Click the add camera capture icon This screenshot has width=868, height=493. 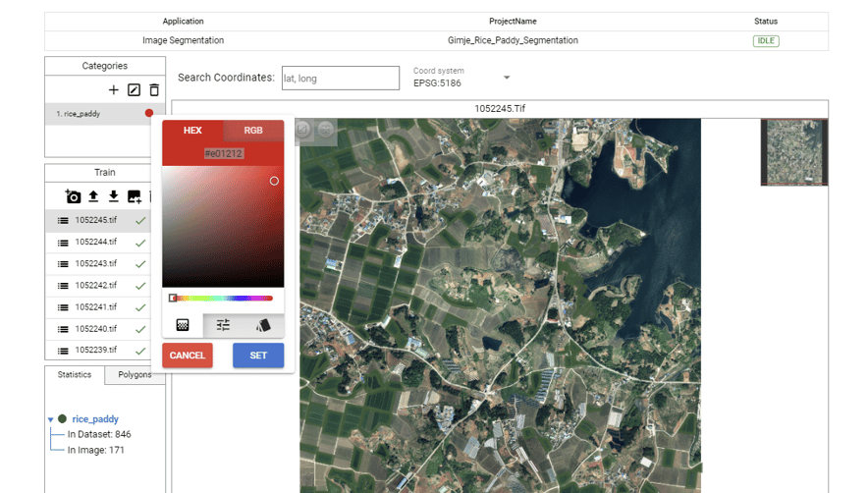tap(73, 196)
